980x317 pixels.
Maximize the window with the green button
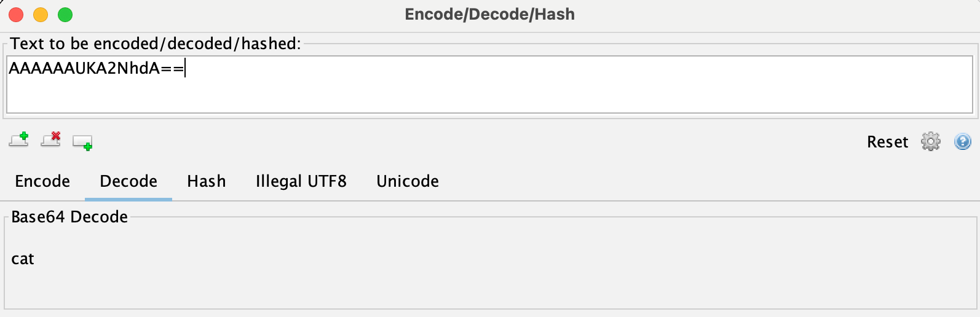click(65, 14)
